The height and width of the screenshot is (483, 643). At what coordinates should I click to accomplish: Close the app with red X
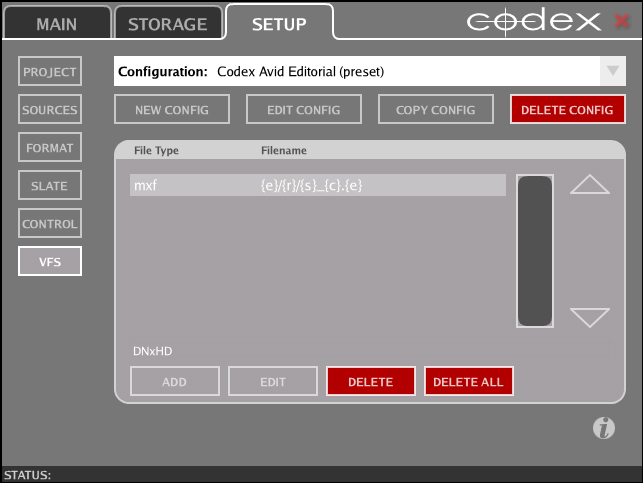tap(622, 21)
